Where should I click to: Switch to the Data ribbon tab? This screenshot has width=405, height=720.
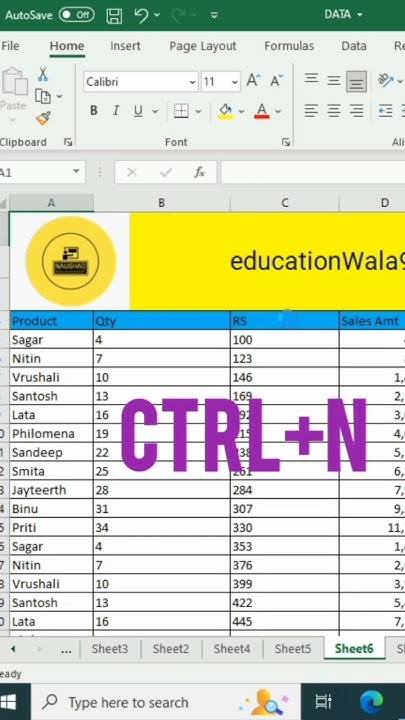[354, 46]
